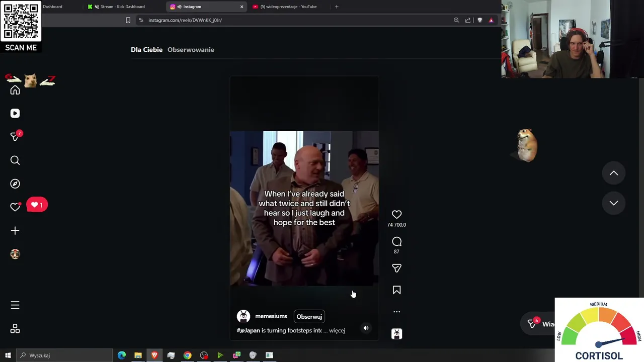The height and width of the screenshot is (362, 644).
Task: Open site settings icon beside the URL
Action: (141, 20)
